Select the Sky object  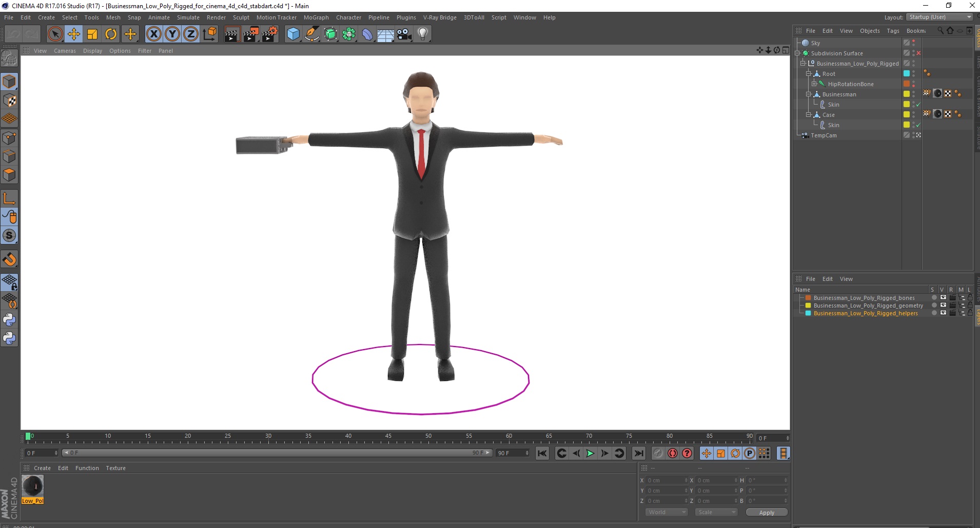tap(815, 43)
